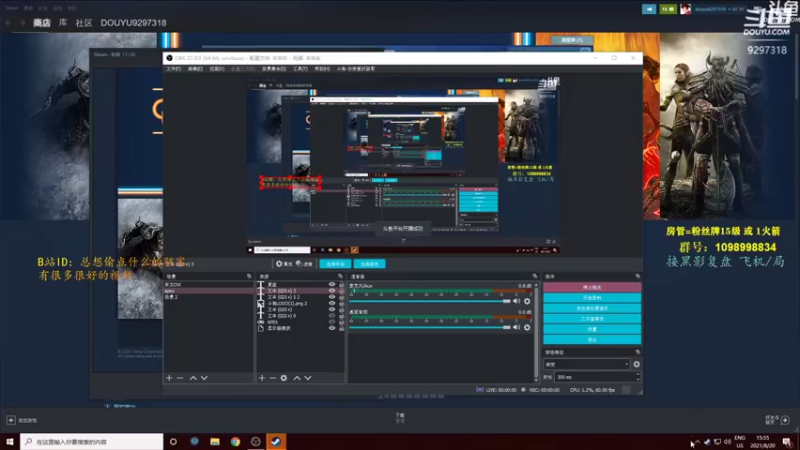Move scene up in Scenes list
The width and height of the screenshot is (800, 450).
tap(193, 378)
